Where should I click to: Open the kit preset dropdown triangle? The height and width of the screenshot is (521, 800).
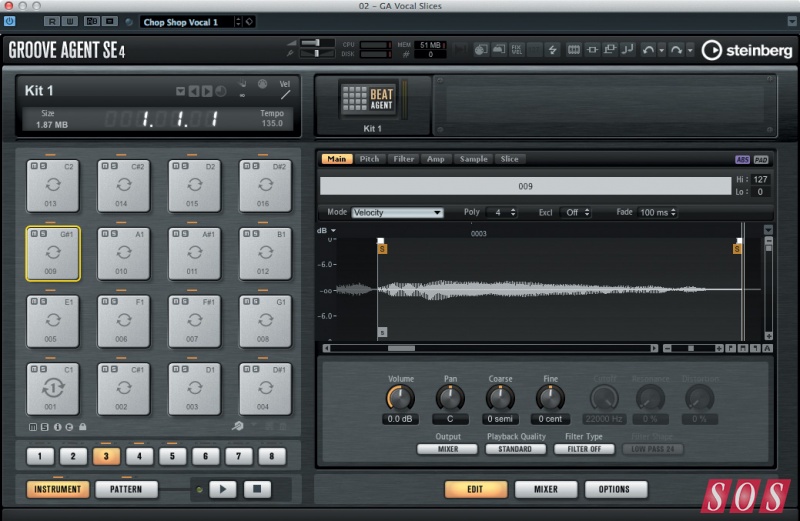coord(180,92)
